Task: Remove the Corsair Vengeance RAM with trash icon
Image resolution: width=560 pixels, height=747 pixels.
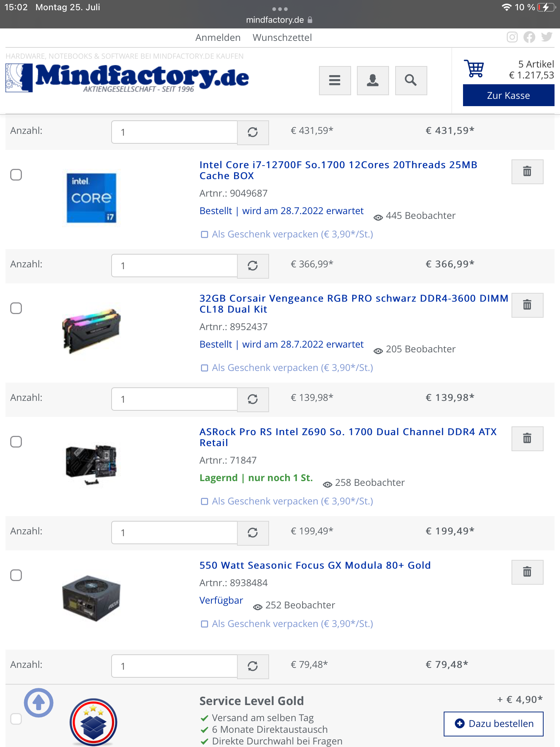Action: [527, 305]
